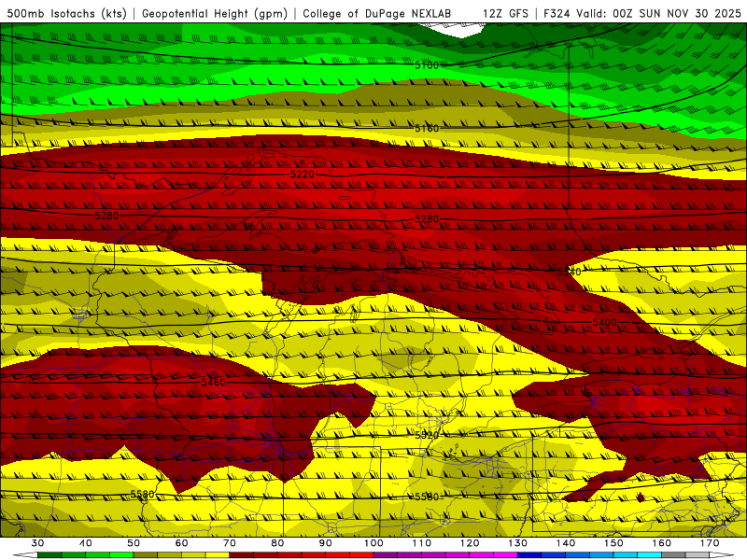
Task: Click the 5220 height contour label
Action: coord(303,175)
